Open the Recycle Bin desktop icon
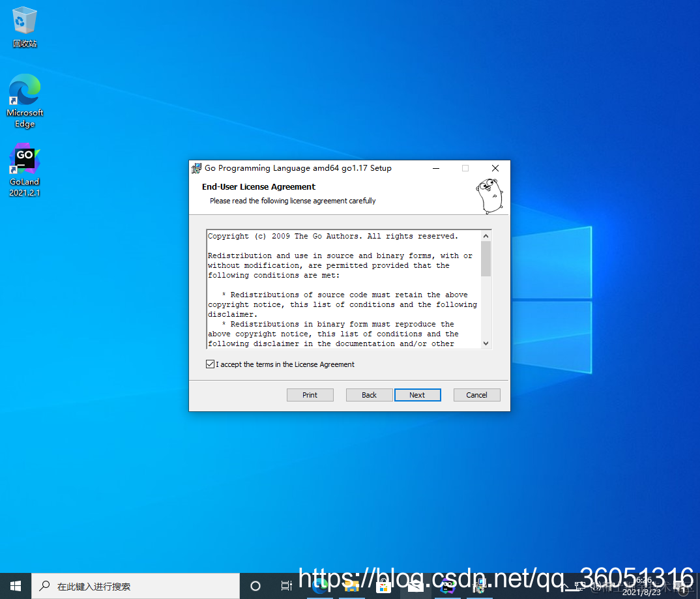Screen dimensions: 700x599 point(25,27)
